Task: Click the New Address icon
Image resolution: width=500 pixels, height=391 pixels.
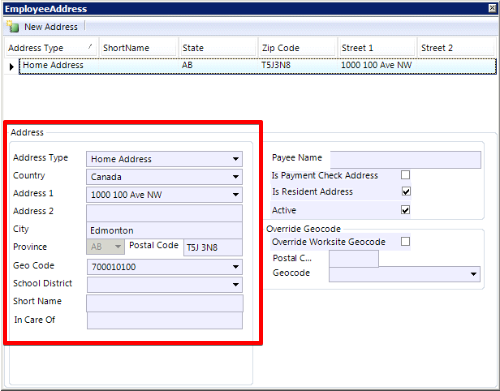Action: (x=13, y=26)
